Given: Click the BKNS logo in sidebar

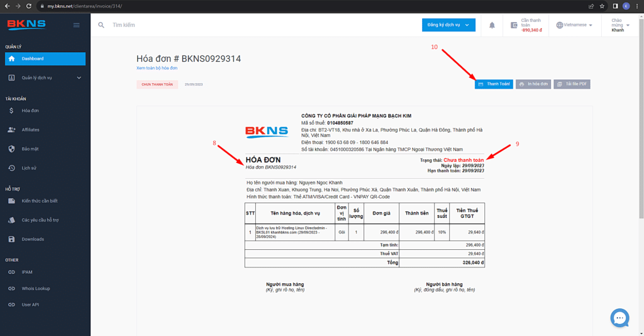Looking at the screenshot, I should 26,25.
